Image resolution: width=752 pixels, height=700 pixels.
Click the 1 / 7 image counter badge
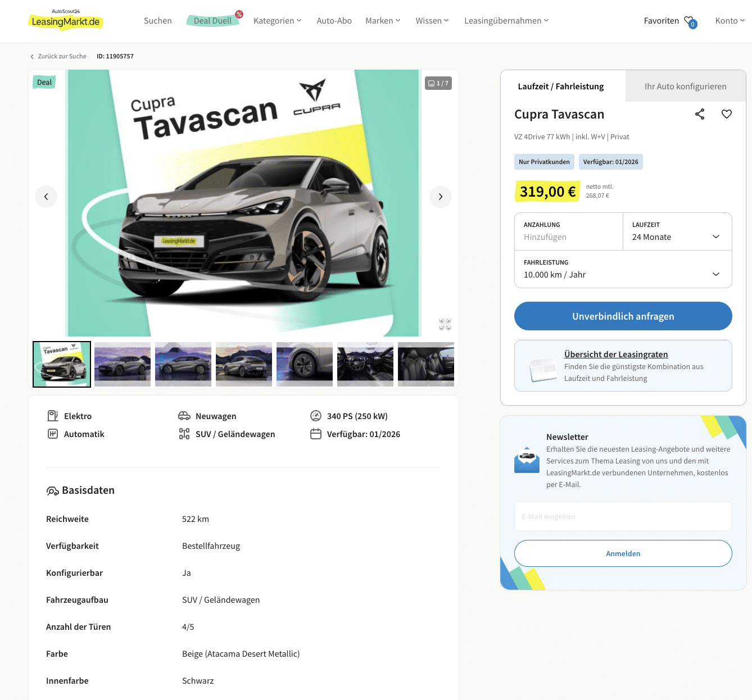pos(438,83)
